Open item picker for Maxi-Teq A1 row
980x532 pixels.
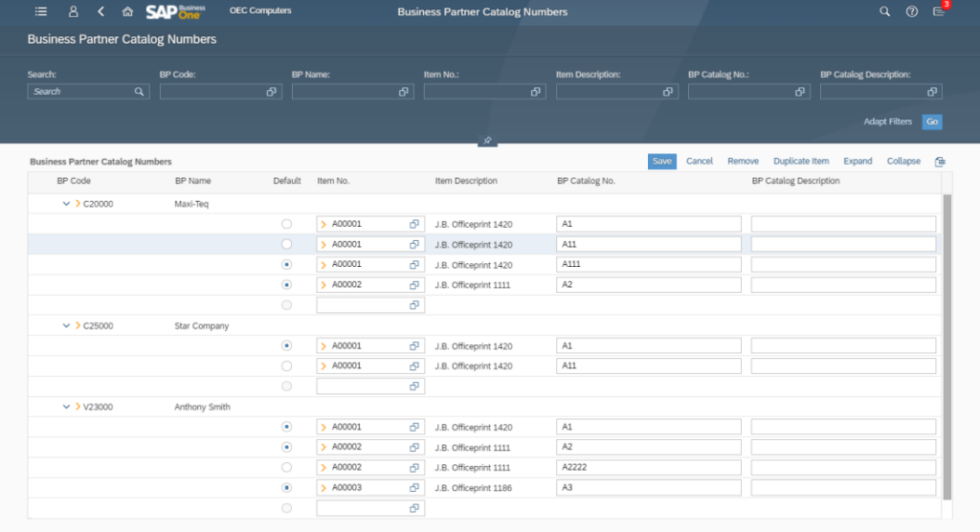click(414, 224)
